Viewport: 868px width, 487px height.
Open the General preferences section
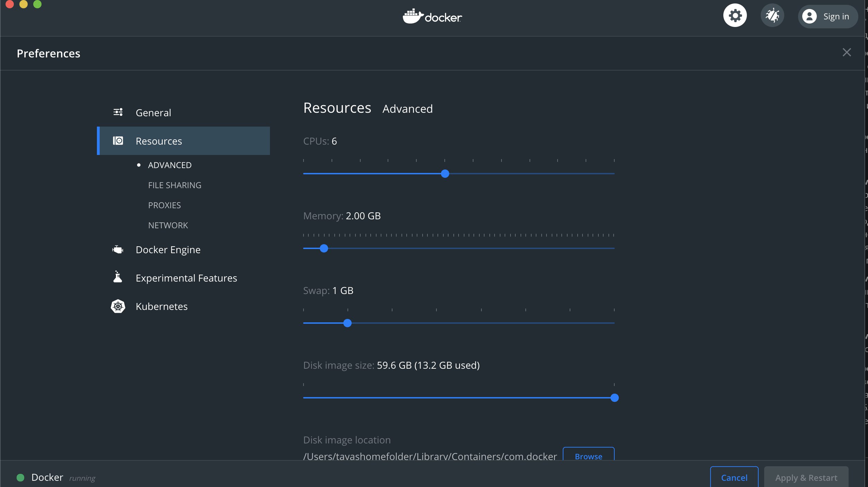(183, 112)
